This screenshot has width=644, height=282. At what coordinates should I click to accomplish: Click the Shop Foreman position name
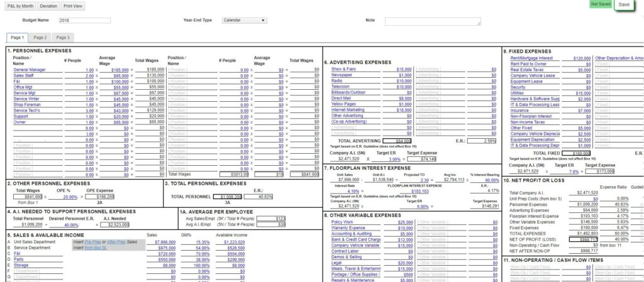pos(37,104)
